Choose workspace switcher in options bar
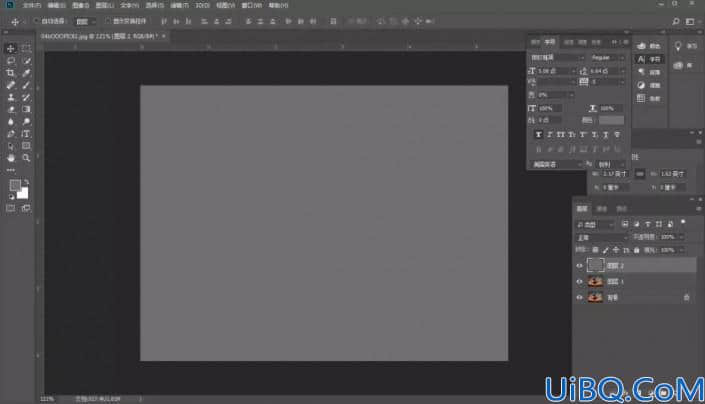The height and width of the screenshot is (404, 705). pyautogui.click(x=690, y=21)
